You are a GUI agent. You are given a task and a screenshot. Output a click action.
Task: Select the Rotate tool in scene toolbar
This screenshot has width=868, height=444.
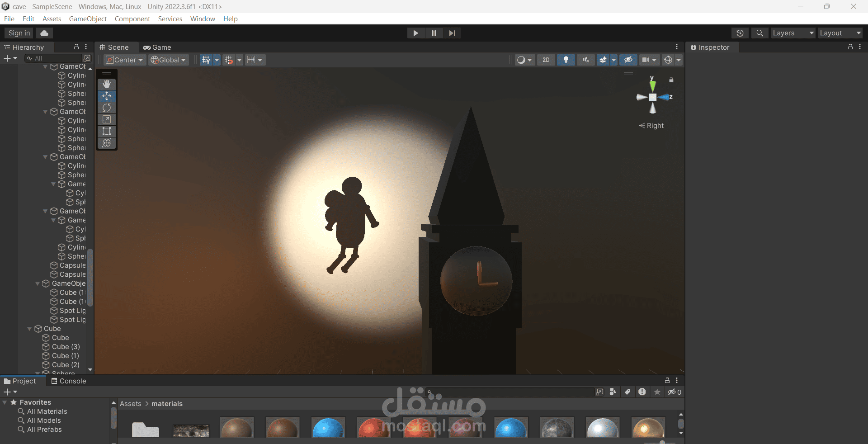pyautogui.click(x=107, y=108)
